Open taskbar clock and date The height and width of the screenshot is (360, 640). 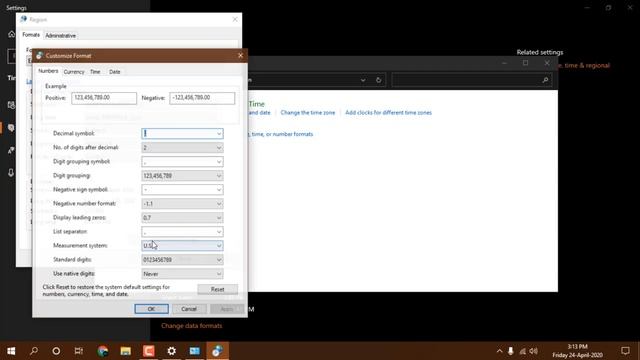click(577, 351)
